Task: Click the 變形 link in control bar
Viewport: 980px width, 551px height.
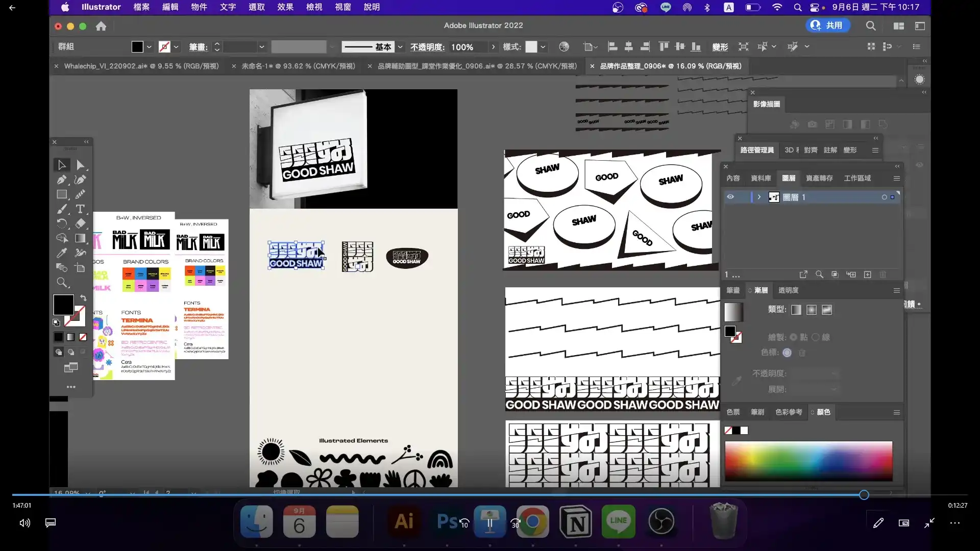Action: tap(720, 47)
